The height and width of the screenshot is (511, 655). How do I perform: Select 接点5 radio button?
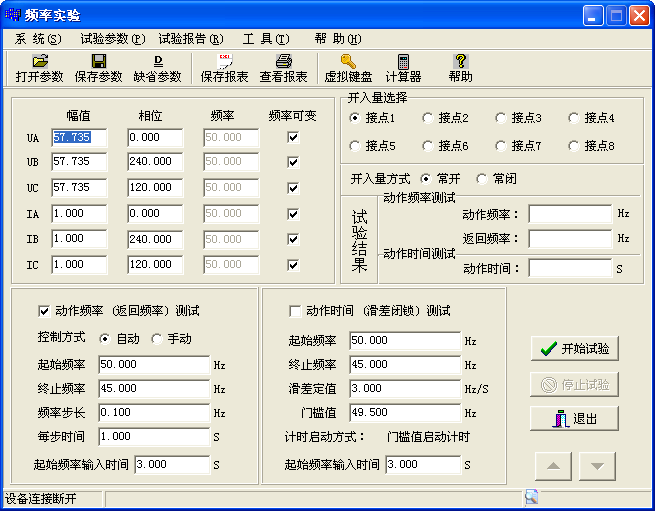point(355,146)
